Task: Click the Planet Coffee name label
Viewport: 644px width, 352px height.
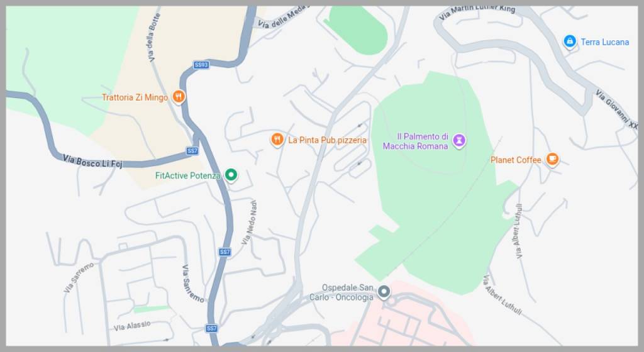Action: (516, 160)
